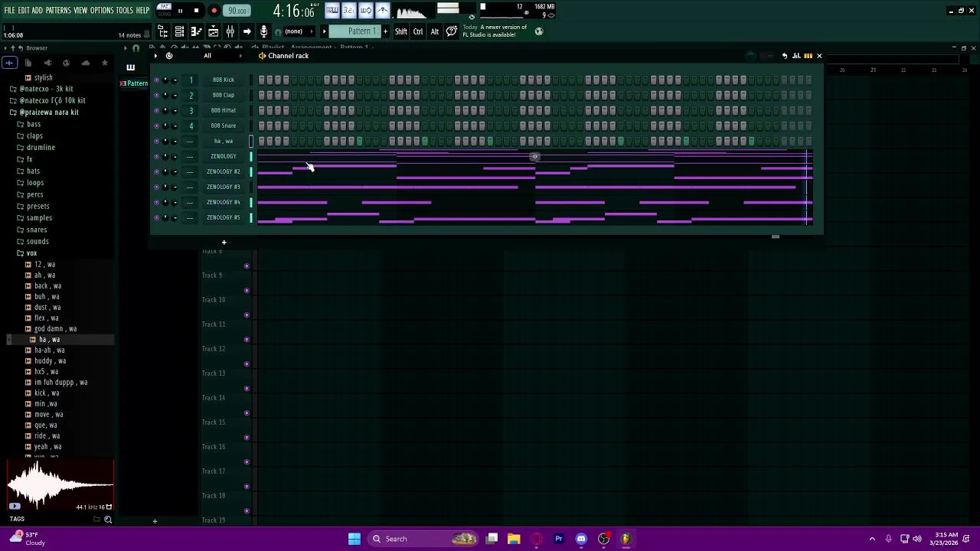
Task: Open the claps folder
Action: pos(34,136)
